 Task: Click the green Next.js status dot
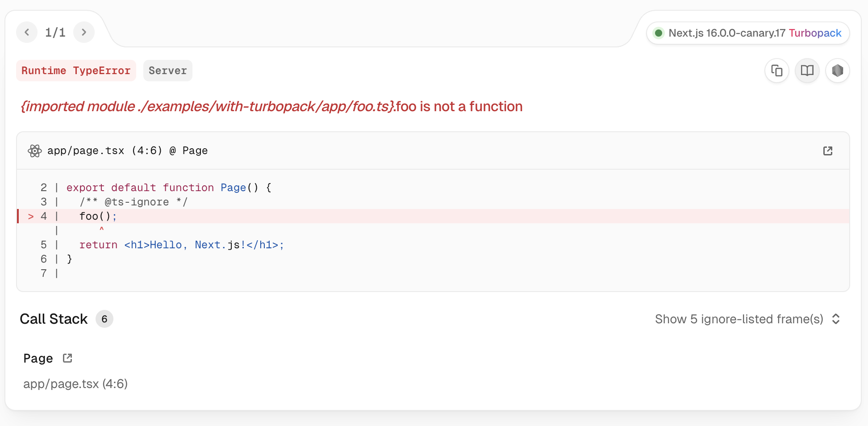(658, 33)
